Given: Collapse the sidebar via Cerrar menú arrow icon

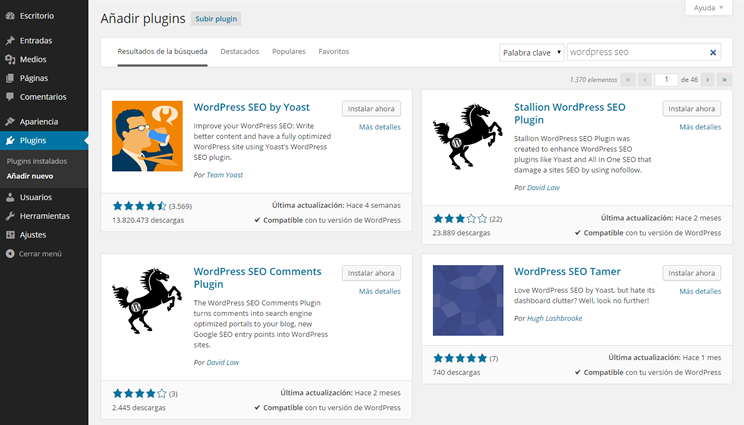Looking at the screenshot, I should 10,254.
